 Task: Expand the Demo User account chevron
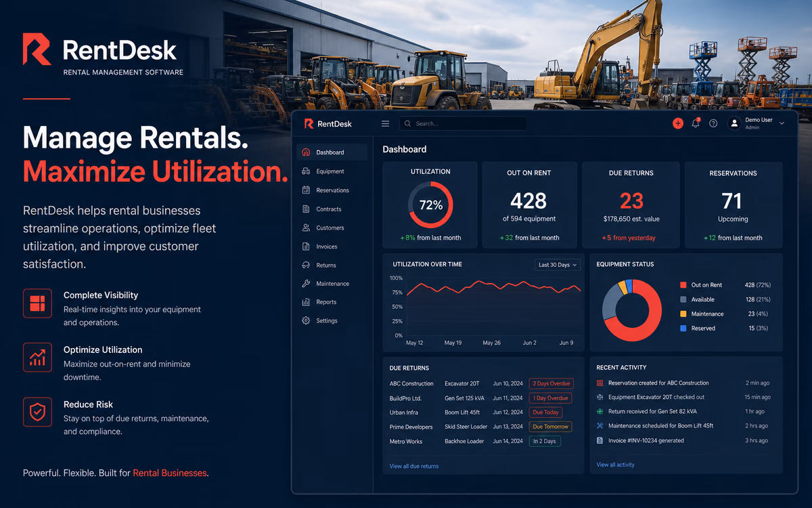tap(782, 123)
